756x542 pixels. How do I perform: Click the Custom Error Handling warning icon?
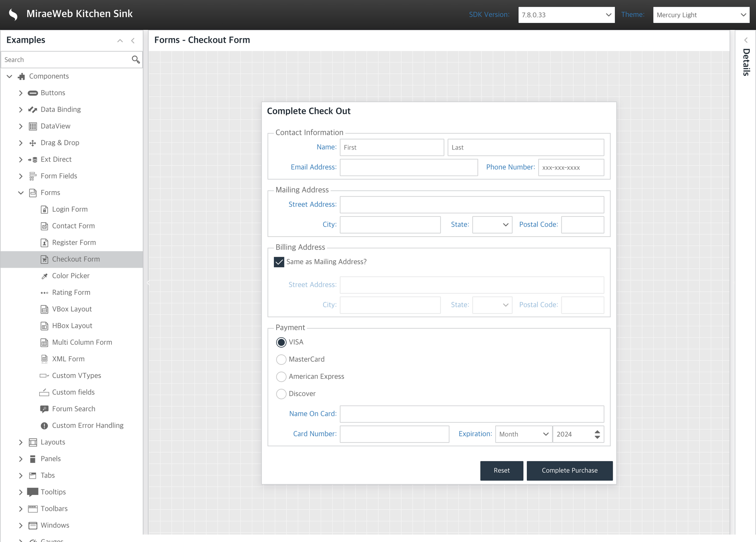tap(44, 426)
